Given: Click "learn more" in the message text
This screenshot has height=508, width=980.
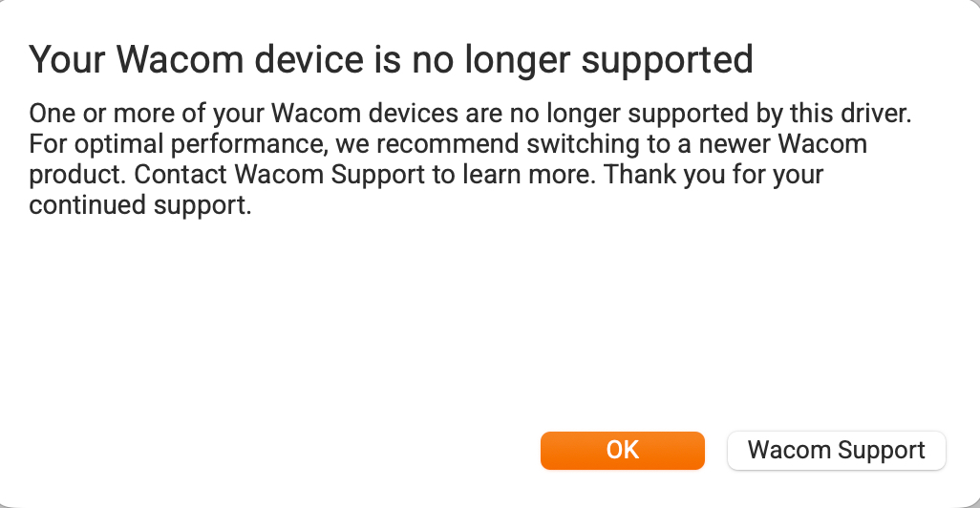Looking at the screenshot, I should tap(529, 176).
